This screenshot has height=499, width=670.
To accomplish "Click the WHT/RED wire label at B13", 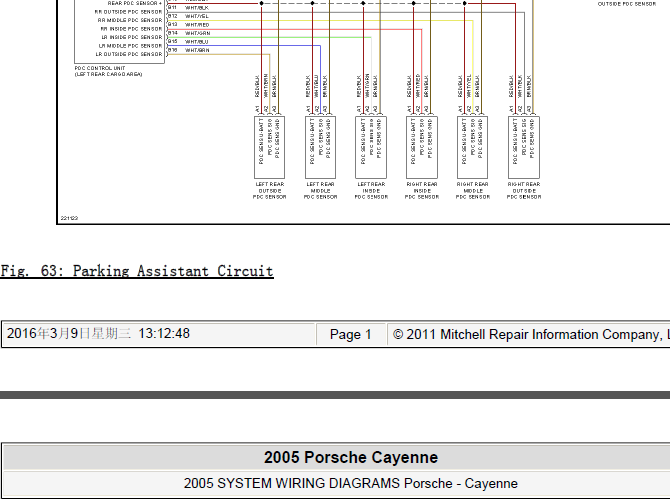I will tap(197, 25).
